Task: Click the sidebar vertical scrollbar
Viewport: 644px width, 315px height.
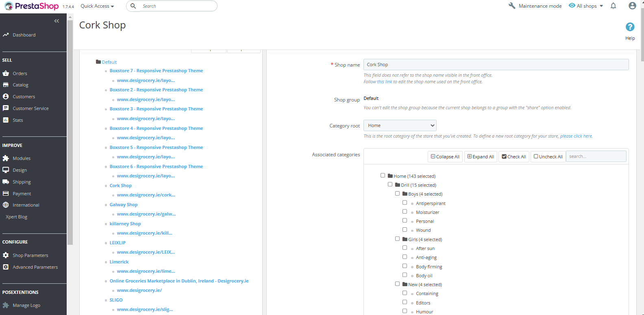Action: pyautogui.click(x=70, y=132)
